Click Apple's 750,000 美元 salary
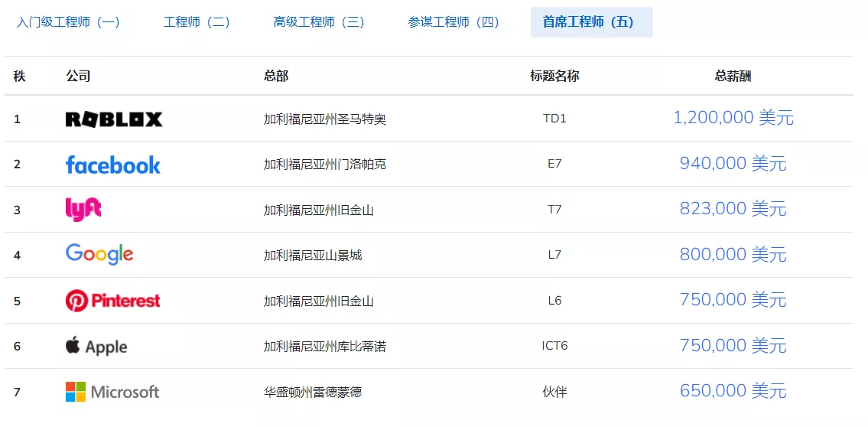 (x=733, y=345)
